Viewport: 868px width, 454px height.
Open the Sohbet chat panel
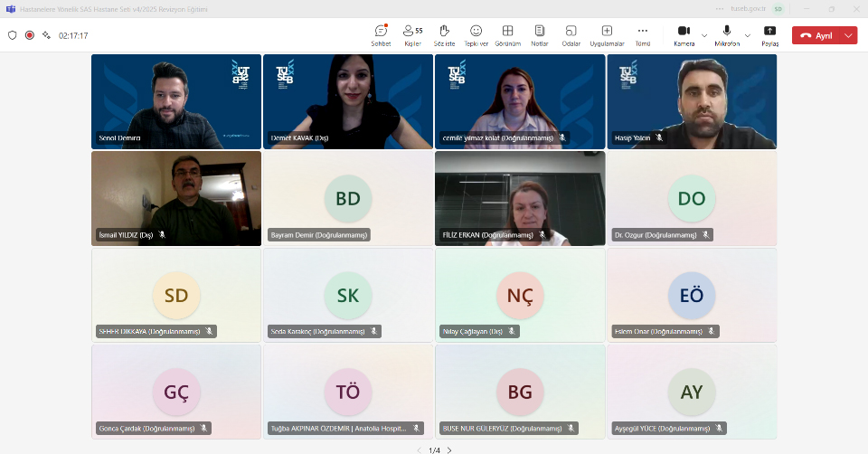381,35
